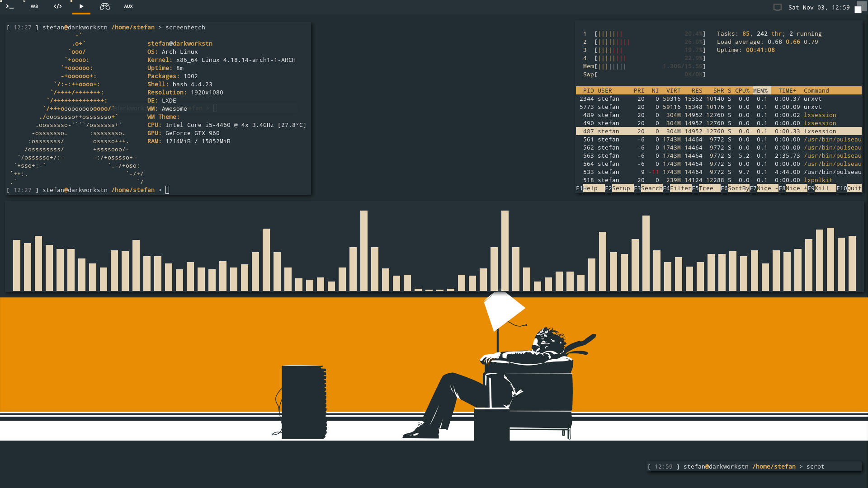Select htop process row with PID 5773
This screenshot has height=488, width=868.
click(719, 107)
